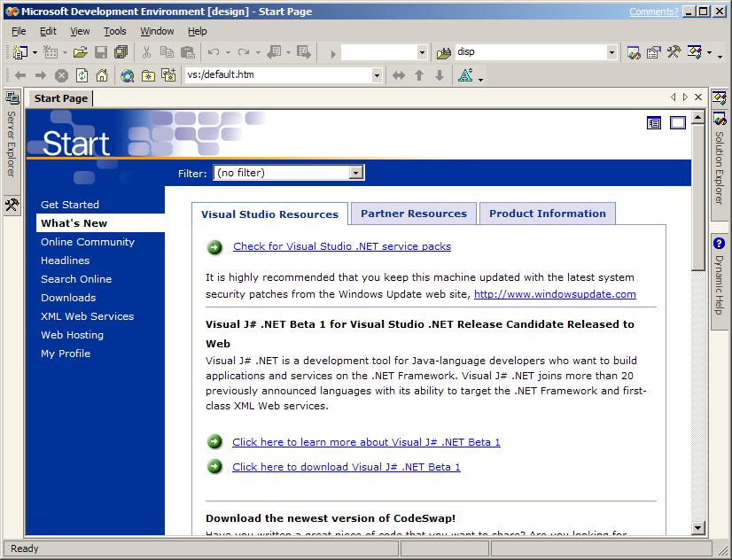Click the Paste clipboard icon
Screen dimensions: 732x560
click(x=188, y=52)
